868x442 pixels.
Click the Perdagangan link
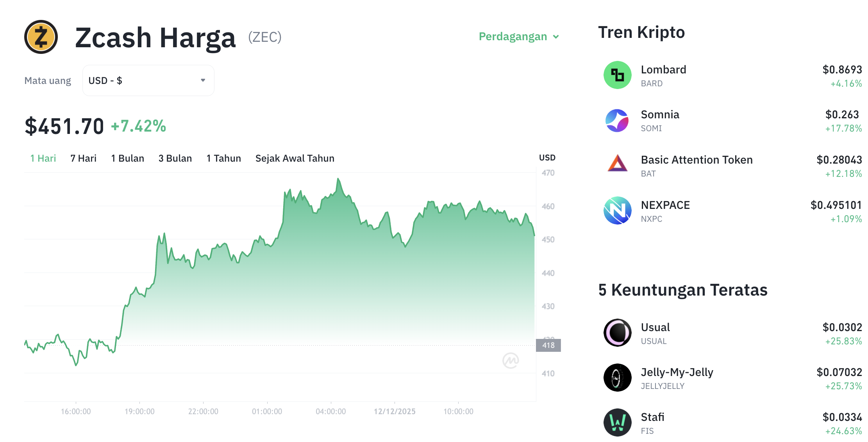coord(513,36)
